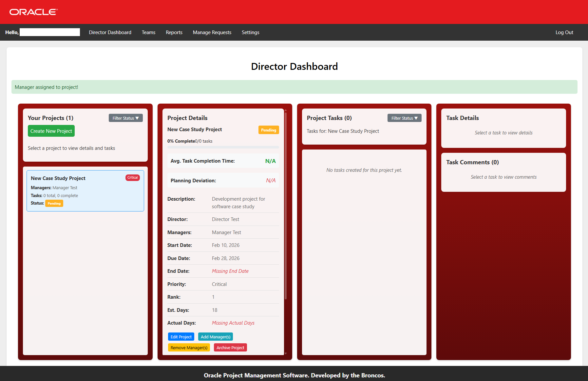This screenshot has width=588, height=381.
Task: Click the Oracle logo
Action: pos(33,12)
